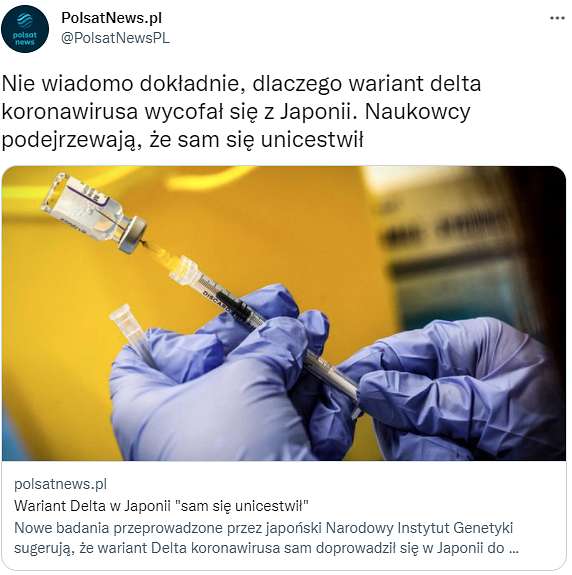The width and height of the screenshot is (572, 575).
Task: Open the Polsat News profile avatar
Action: coord(25,29)
